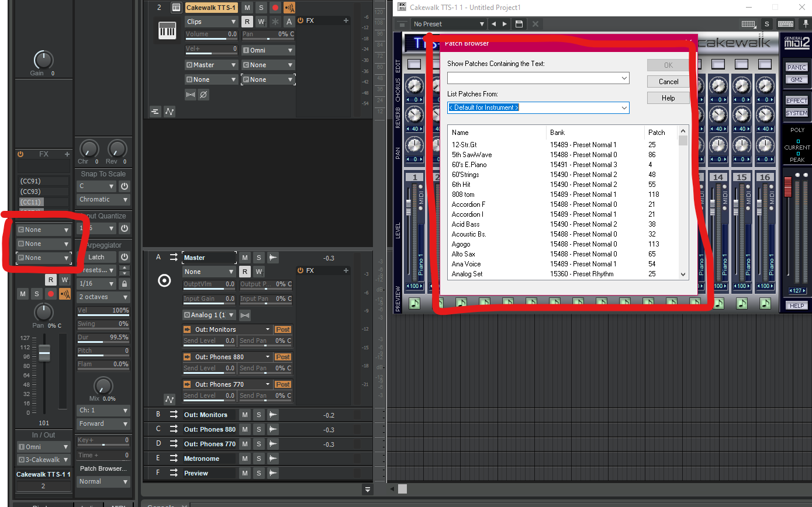The width and height of the screenshot is (812, 507).
Task: Save the preset with the floppy disk icon
Action: [x=519, y=24]
